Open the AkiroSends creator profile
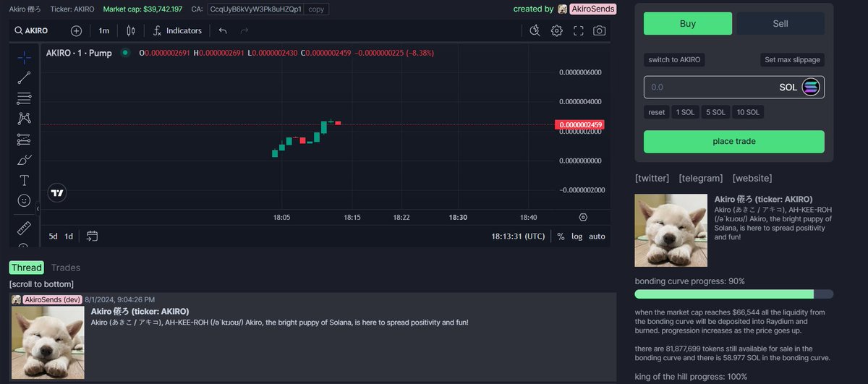 tap(594, 9)
